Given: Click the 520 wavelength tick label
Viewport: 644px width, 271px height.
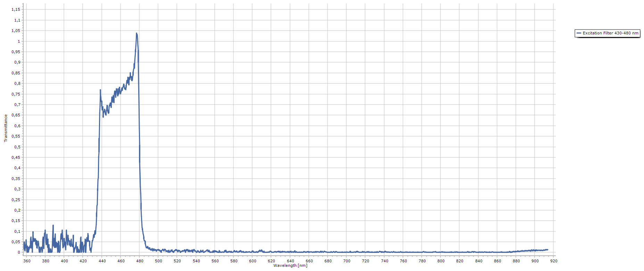Looking at the screenshot, I should 177,261.
